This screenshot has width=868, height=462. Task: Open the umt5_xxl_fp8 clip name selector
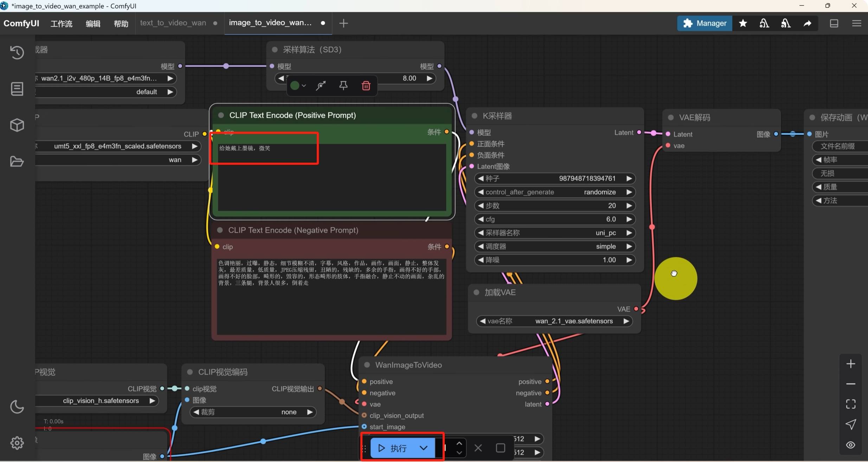coord(118,146)
